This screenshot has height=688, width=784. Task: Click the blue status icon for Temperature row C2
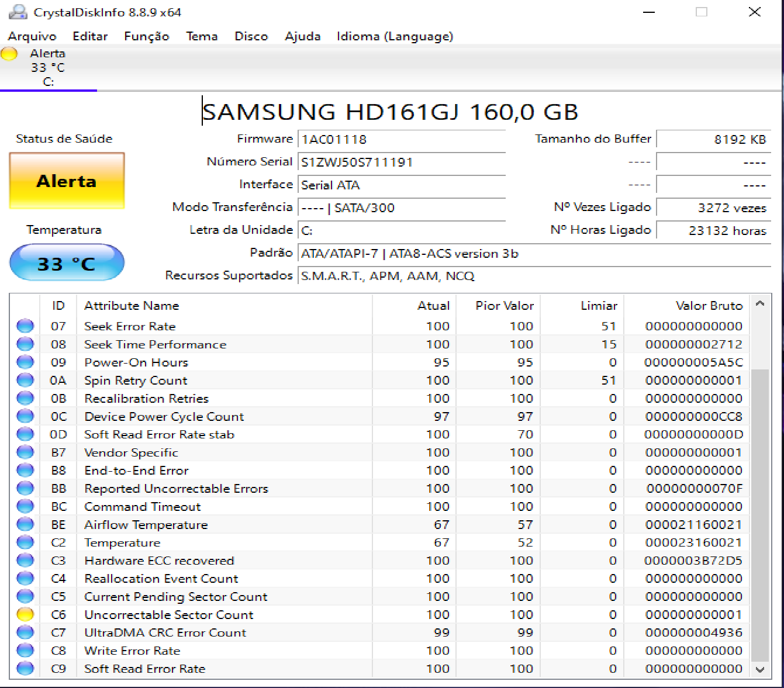click(x=25, y=542)
